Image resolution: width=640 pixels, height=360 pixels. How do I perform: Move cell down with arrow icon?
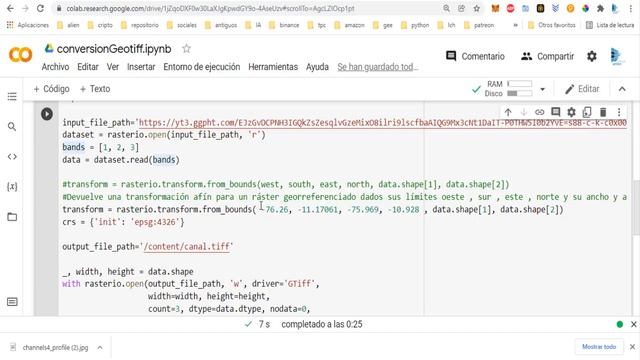tap(524, 112)
